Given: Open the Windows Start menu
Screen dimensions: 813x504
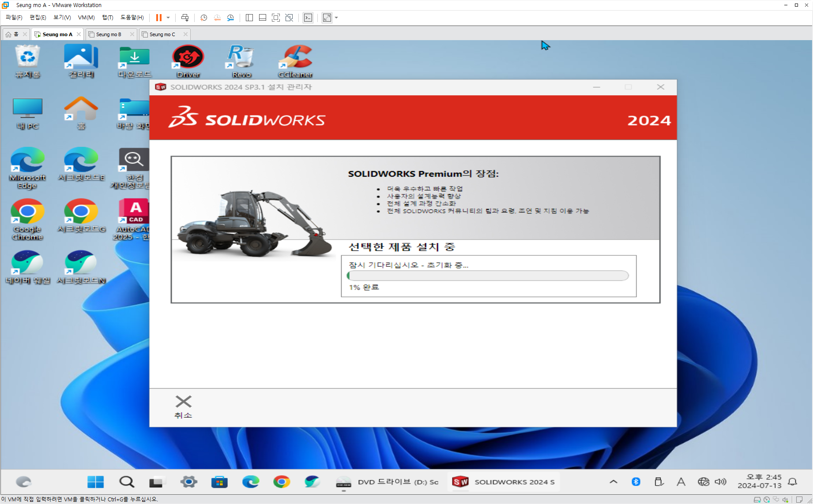Looking at the screenshot, I should click(x=95, y=482).
